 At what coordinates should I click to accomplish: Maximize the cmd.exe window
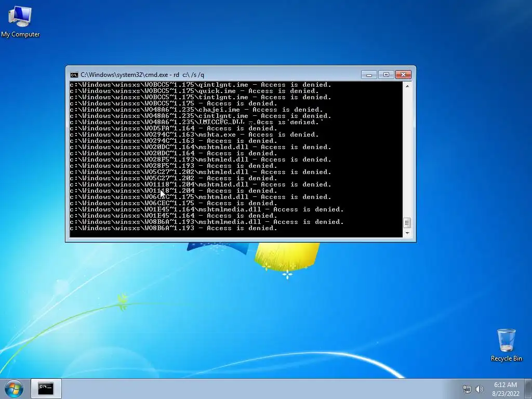pyautogui.click(x=386, y=75)
